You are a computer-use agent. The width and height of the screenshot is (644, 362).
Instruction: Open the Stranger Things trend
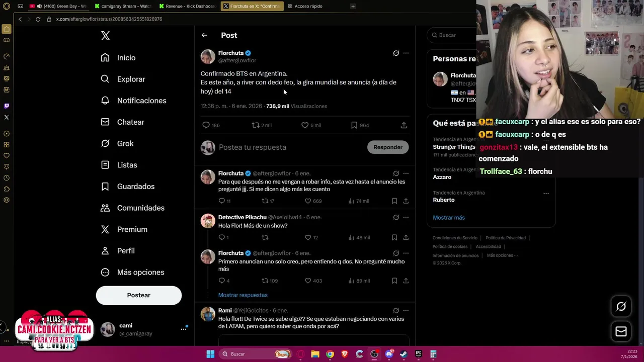tap(454, 147)
